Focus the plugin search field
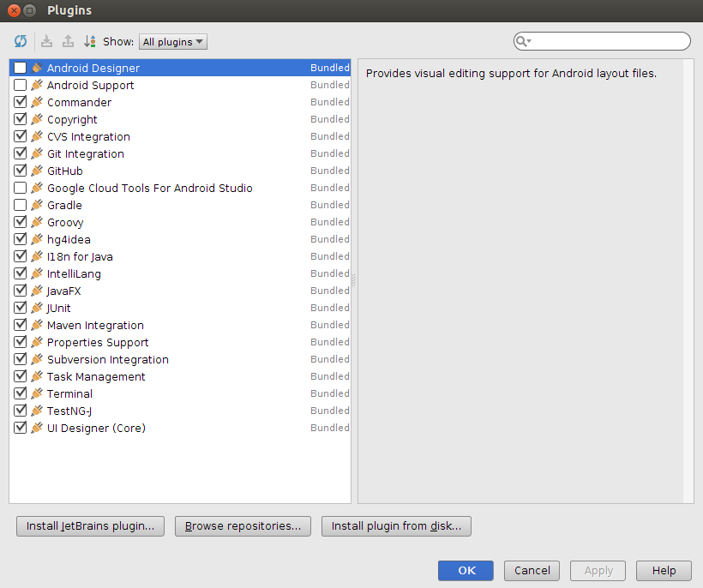Image resolution: width=703 pixels, height=588 pixels. point(602,41)
